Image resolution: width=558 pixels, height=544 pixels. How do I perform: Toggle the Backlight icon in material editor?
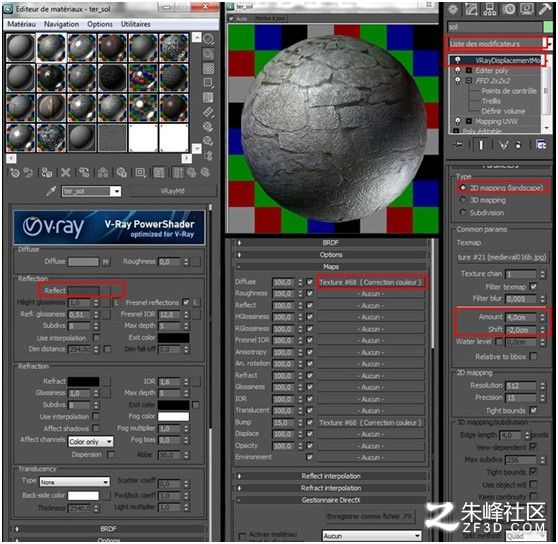(209, 54)
